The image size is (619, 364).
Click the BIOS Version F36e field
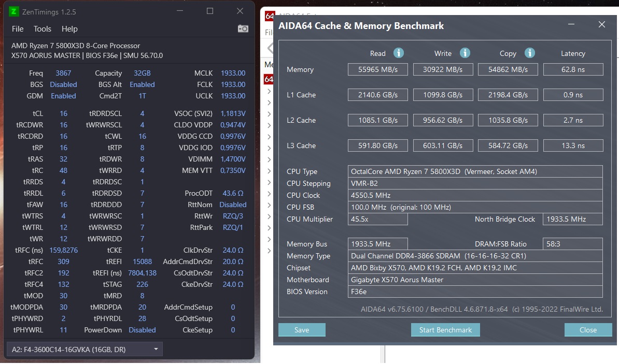475,292
